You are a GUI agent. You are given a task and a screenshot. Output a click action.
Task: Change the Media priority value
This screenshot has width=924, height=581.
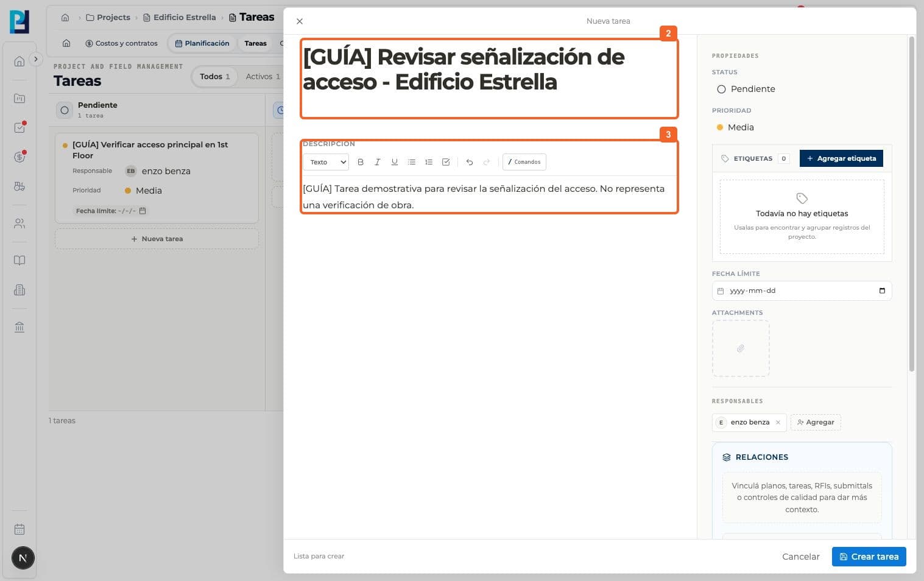pos(735,127)
